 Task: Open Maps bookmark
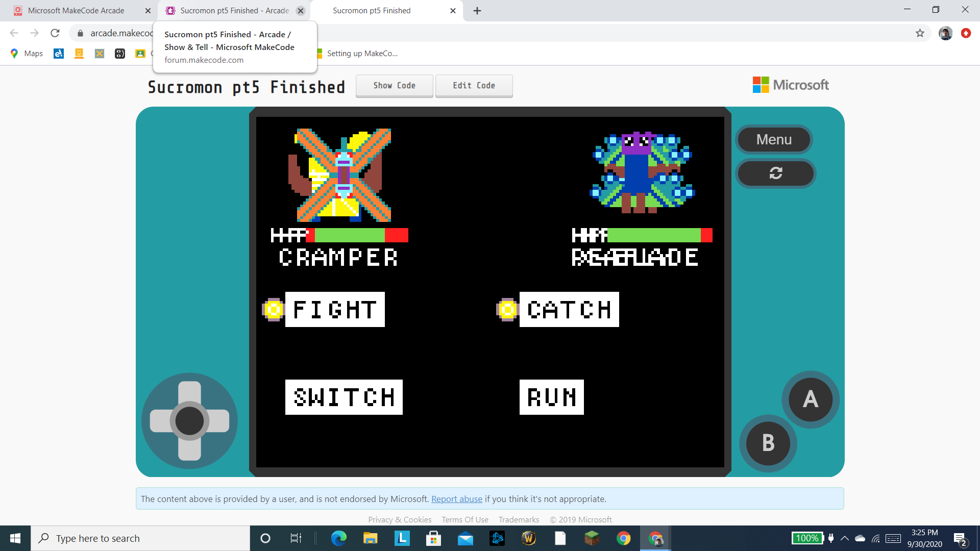tap(27, 54)
